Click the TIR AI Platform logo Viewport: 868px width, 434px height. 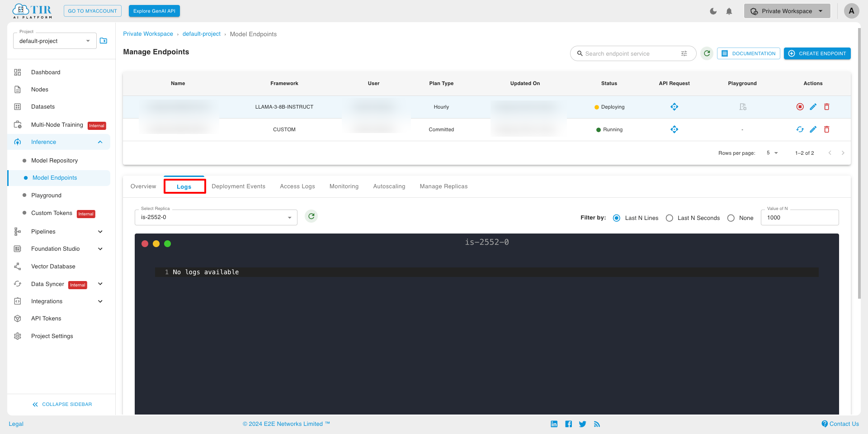tap(32, 11)
